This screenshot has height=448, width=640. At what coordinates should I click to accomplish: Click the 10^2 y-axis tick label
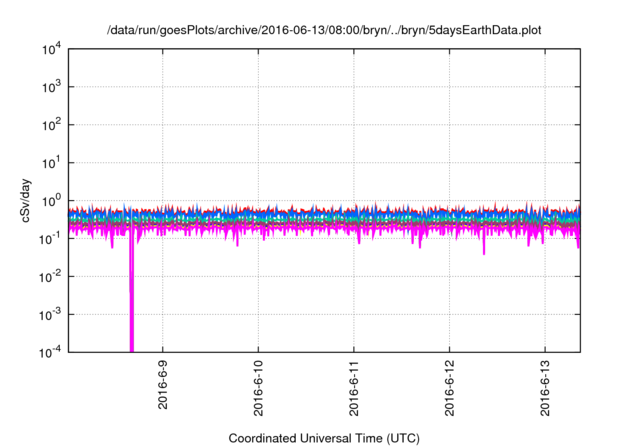tap(51, 125)
